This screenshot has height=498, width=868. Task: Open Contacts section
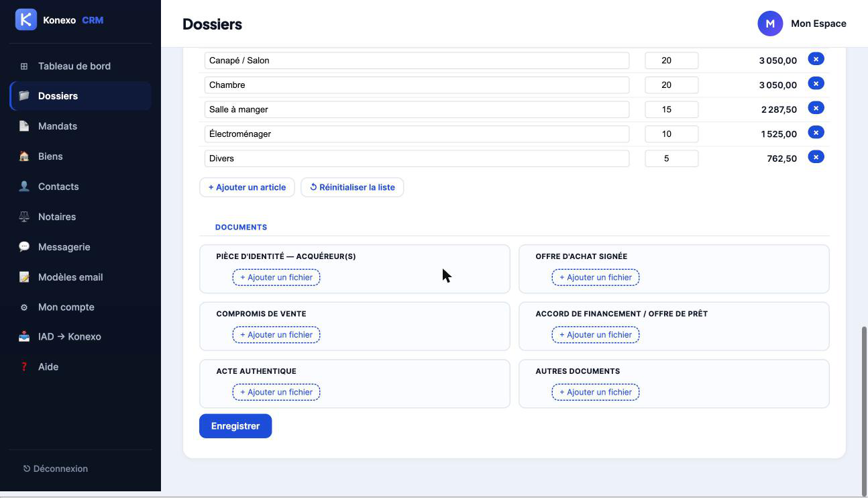click(80, 187)
